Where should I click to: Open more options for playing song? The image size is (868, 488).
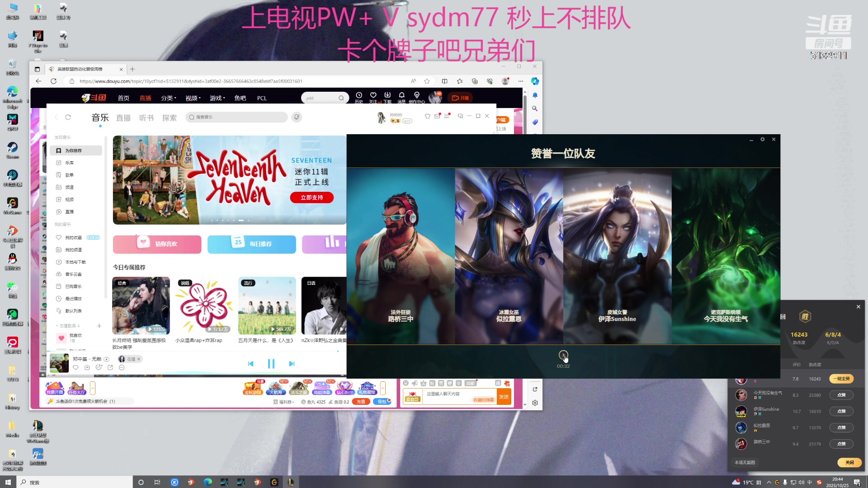coord(122,368)
